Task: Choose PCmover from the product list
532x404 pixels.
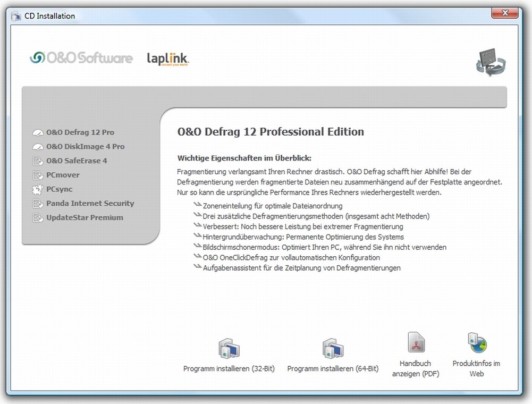Action: click(63, 175)
